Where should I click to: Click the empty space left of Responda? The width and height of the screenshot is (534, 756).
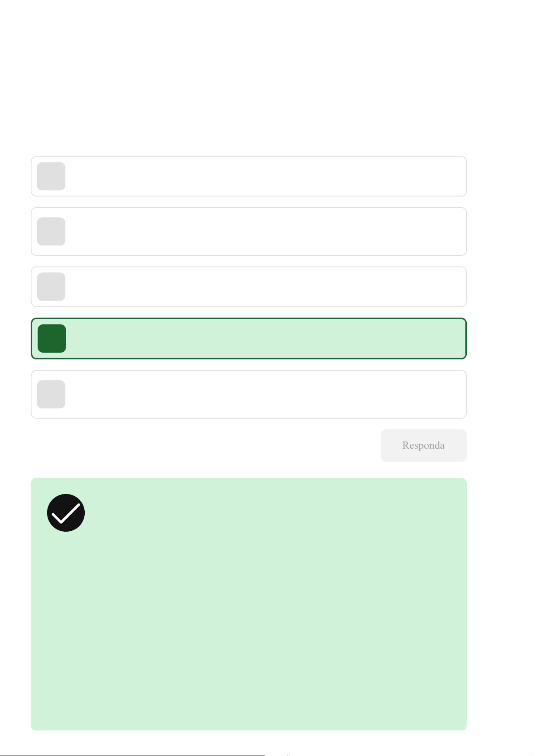[202, 446]
